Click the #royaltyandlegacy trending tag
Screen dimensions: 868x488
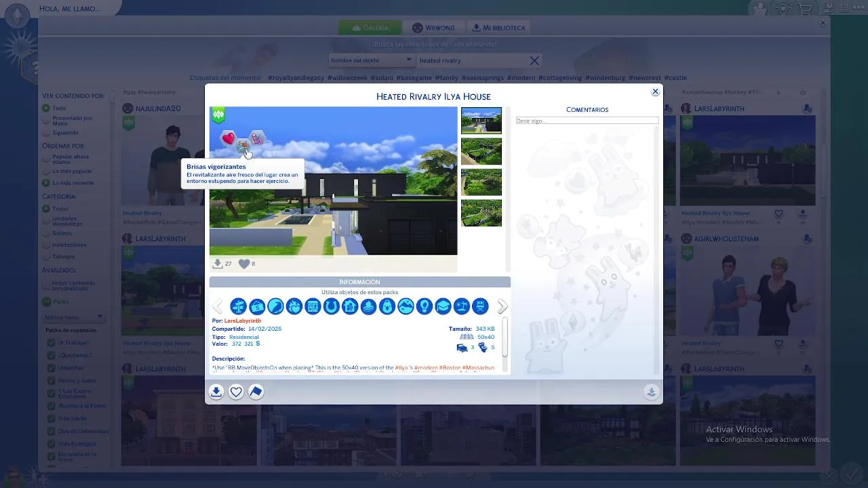pos(296,78)
